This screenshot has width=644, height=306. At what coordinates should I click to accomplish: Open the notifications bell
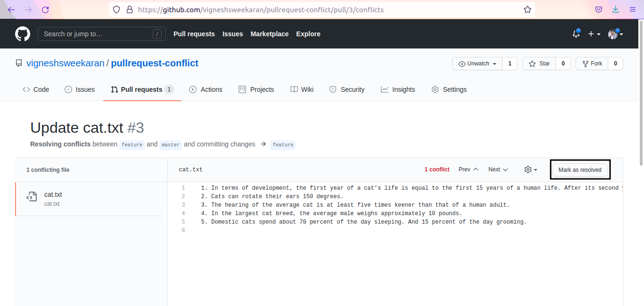point(575,33)
